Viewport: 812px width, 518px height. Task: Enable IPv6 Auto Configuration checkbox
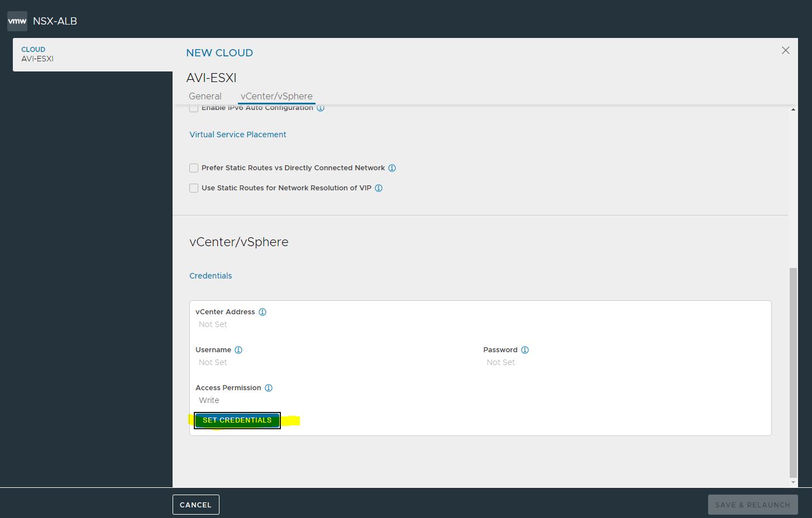194,108
